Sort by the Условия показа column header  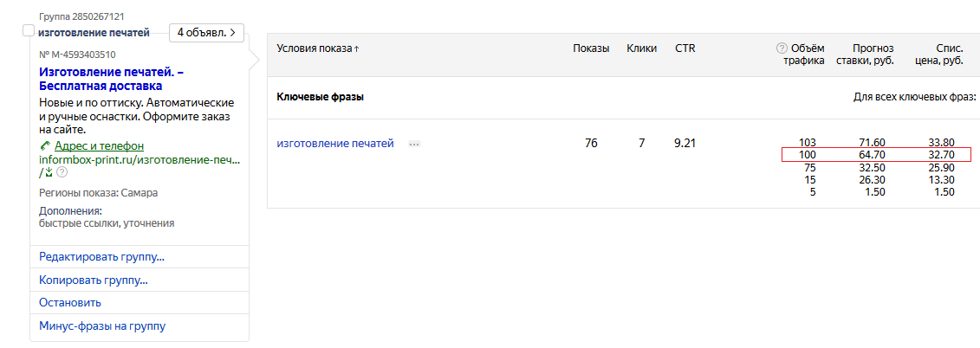[314, 48]
